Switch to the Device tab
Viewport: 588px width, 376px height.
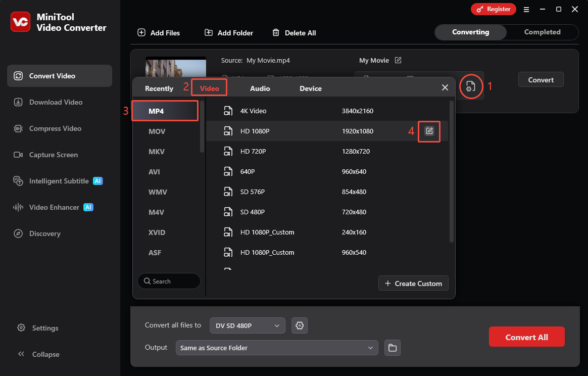tap(311, 88)
